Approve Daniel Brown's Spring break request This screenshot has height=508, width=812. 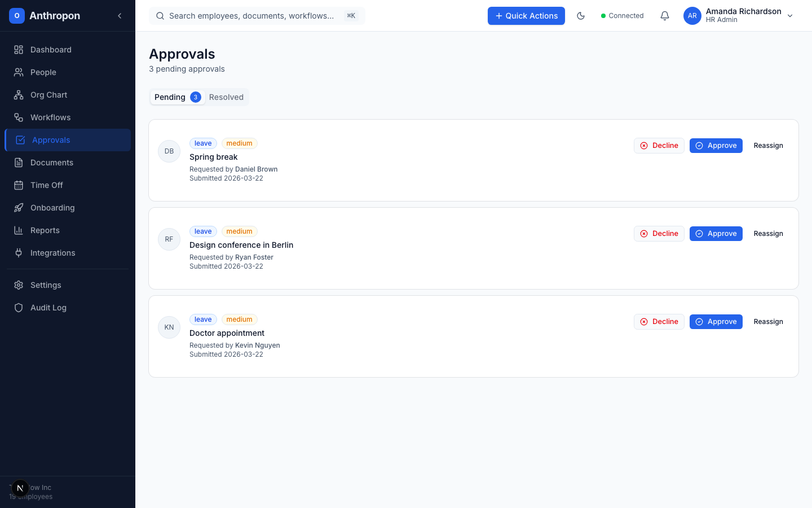coord(716,145)
